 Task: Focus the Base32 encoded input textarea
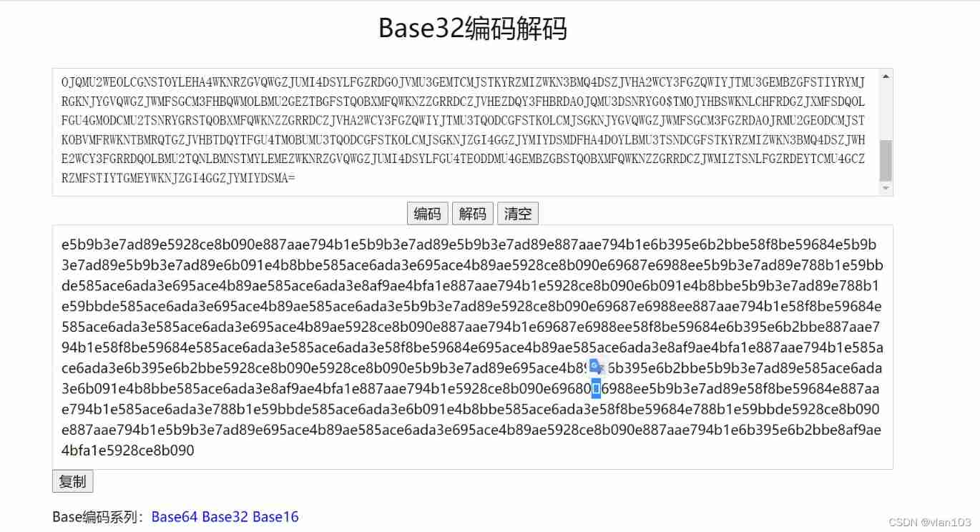pos(466,132)
